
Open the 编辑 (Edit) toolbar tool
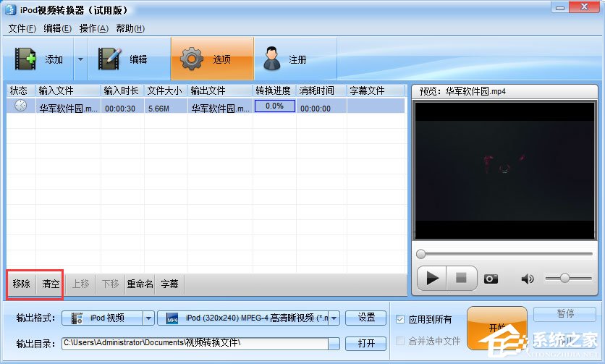110,59
